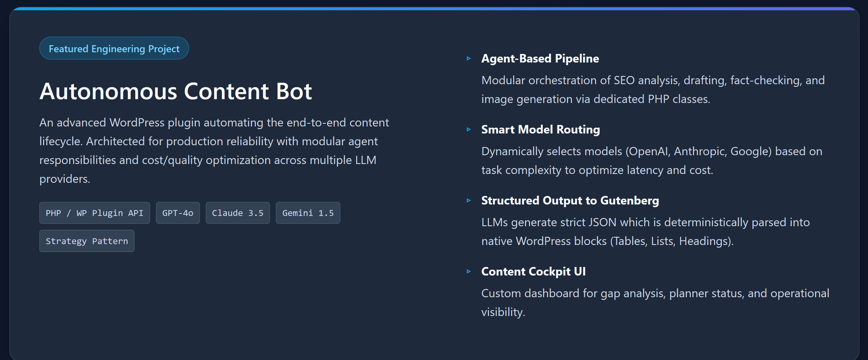Choose the Gemini 1.5 tag
This screenshot has width=868, height=360.
click(x=308, y=213)
